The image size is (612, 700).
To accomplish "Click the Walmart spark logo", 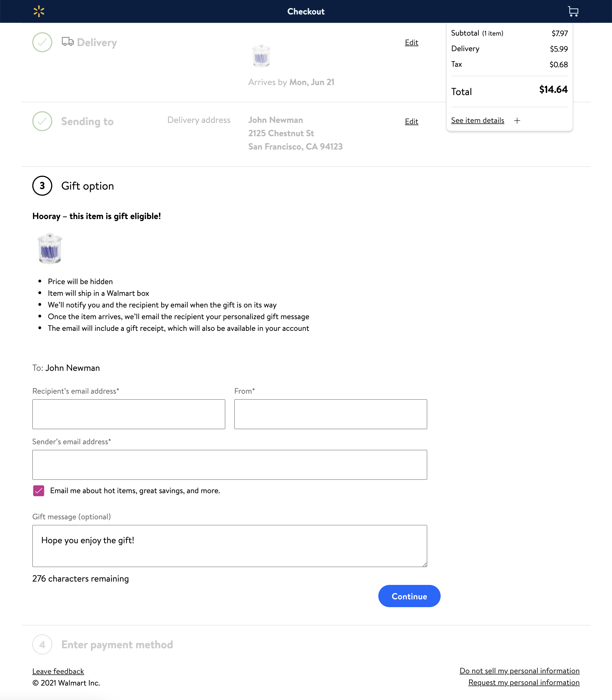I will pos(39,11).
